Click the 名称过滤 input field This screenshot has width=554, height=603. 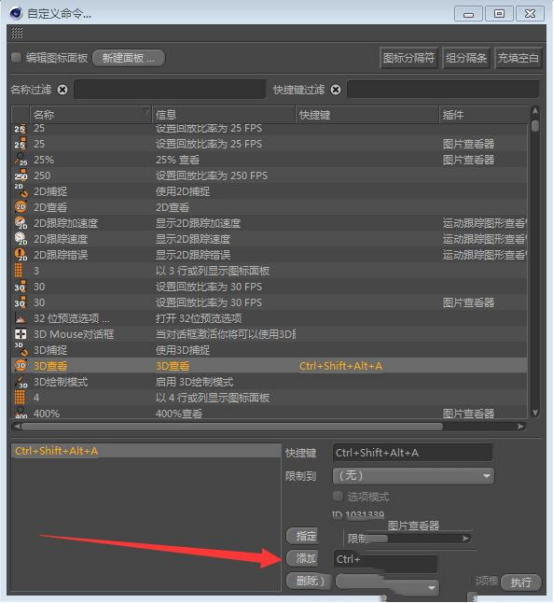(170, 89)
